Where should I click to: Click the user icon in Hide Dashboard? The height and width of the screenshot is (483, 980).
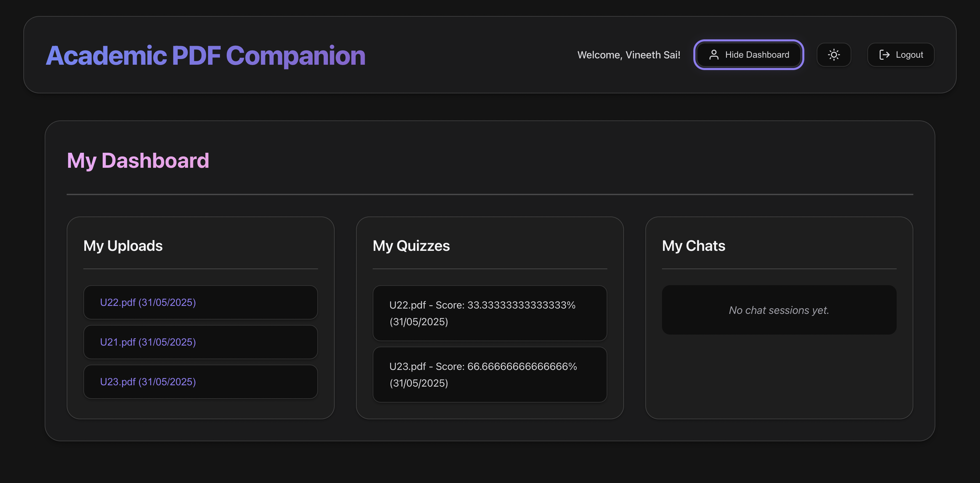click(714, 55)
